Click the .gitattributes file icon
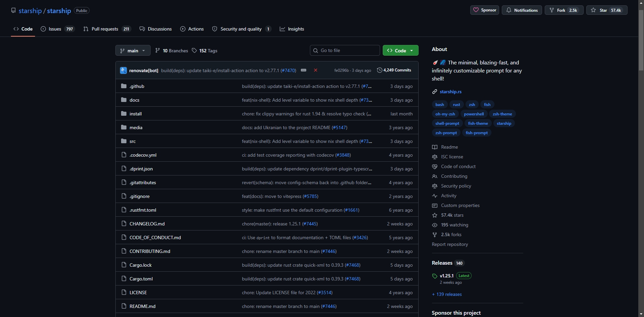 click(124, 182)
